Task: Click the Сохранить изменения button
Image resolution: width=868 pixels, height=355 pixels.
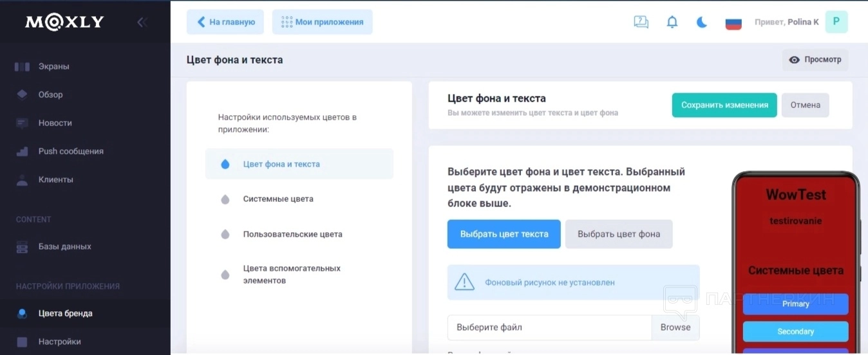Action: pos(724,105)
